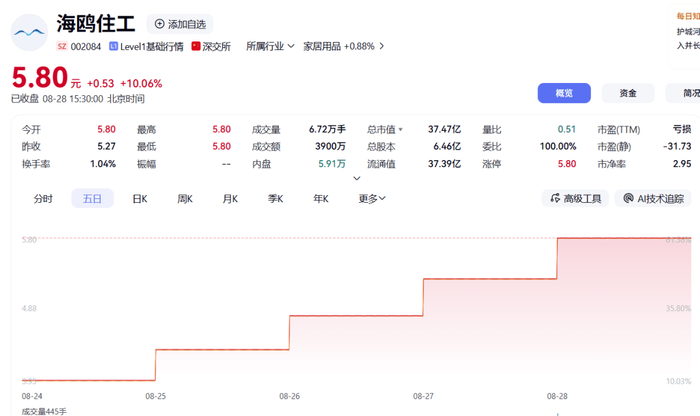
Task: Click the +10.06% change value
Action: point(141,83)
